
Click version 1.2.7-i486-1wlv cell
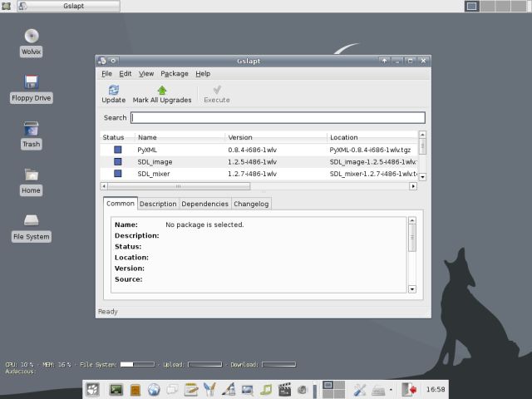(x=252, y=174)
